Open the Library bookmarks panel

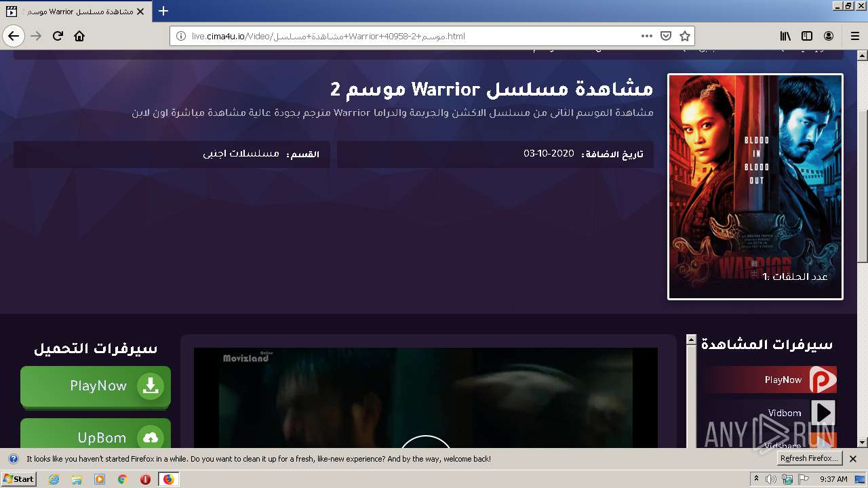point(785,36)
